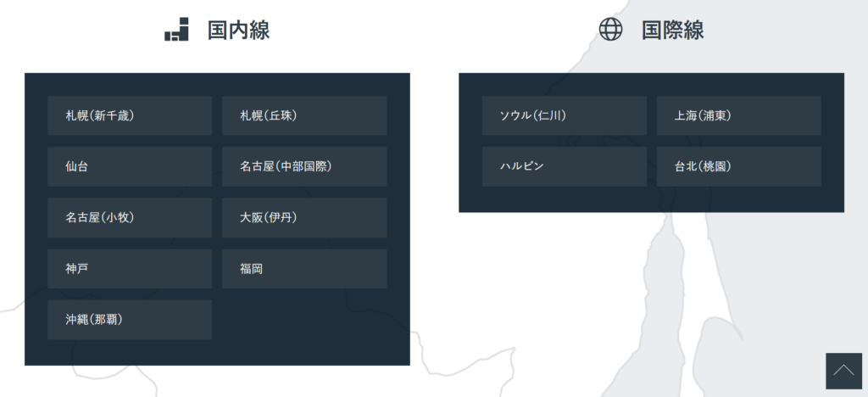Click the scroll-to-top arrow icon

(x=843, y=371)
